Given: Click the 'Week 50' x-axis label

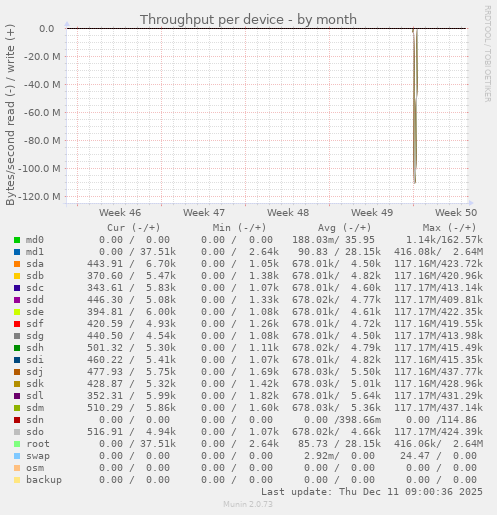Looking at the screenshot, I should [x=456, y=212].
